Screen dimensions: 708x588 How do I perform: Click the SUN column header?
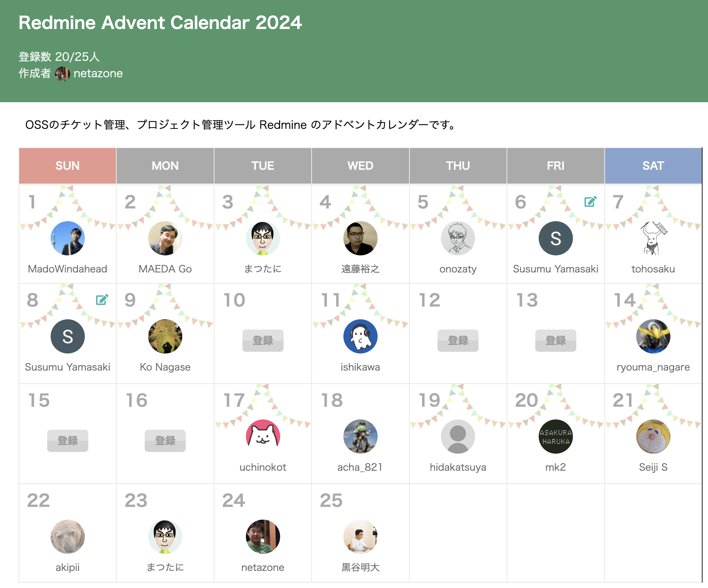click(67, 166)
